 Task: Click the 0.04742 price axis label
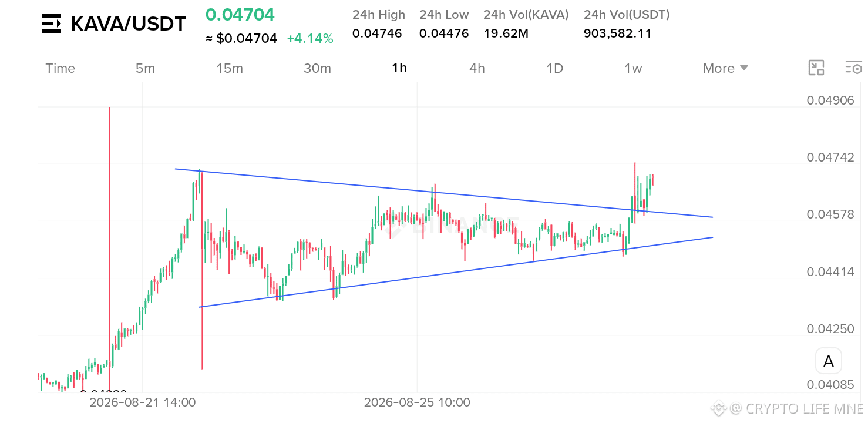[830, 157]
